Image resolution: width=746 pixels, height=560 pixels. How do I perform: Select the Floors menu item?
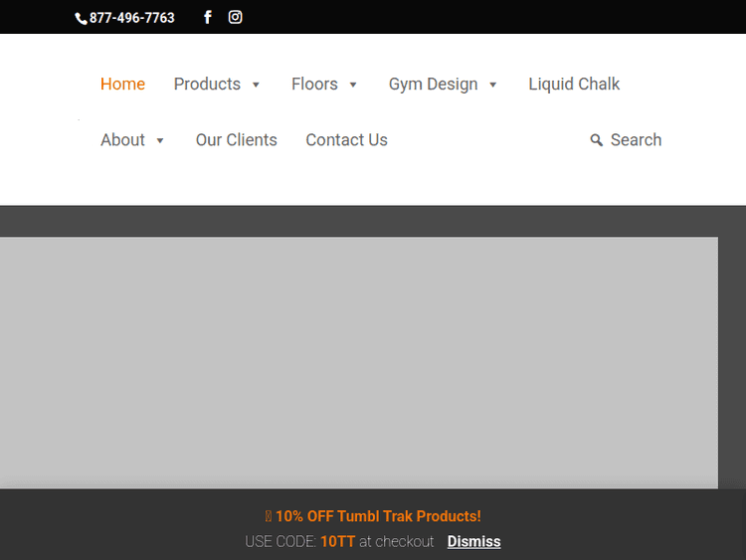coord(314,85)
